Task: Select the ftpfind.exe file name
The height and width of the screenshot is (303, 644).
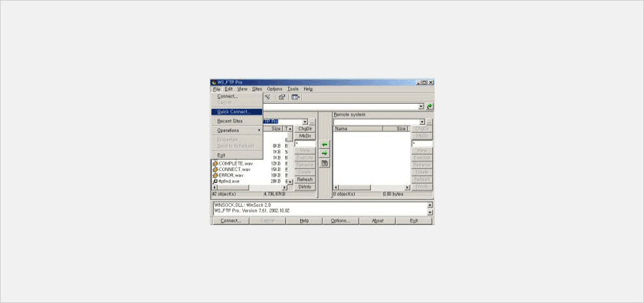Action: pos(229,181)
